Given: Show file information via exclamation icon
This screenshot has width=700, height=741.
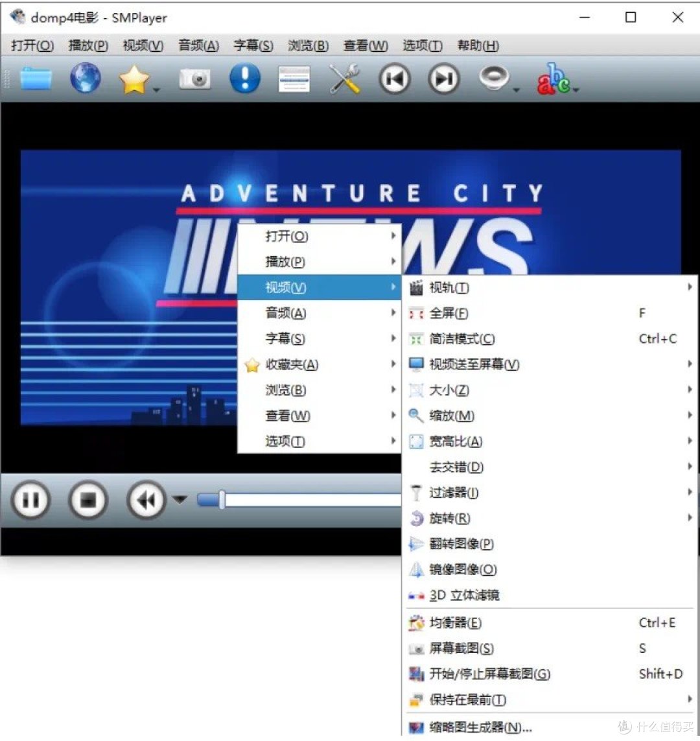Looking at the screenshot, I should 244,79.
